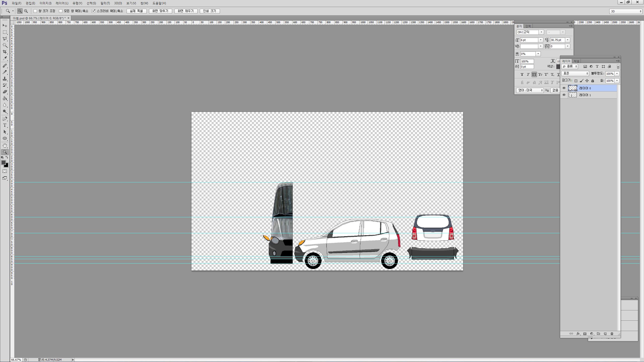Select the Ellipse shape tool

5,138
